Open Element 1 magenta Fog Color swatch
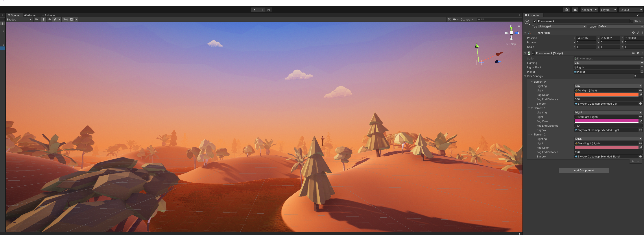This screenshot has height=235, width=644. 606,121
